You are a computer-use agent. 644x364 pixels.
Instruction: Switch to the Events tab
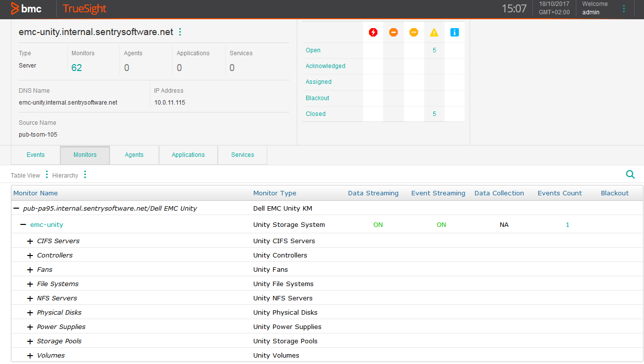pyautogui.click(x=35, y=154)
